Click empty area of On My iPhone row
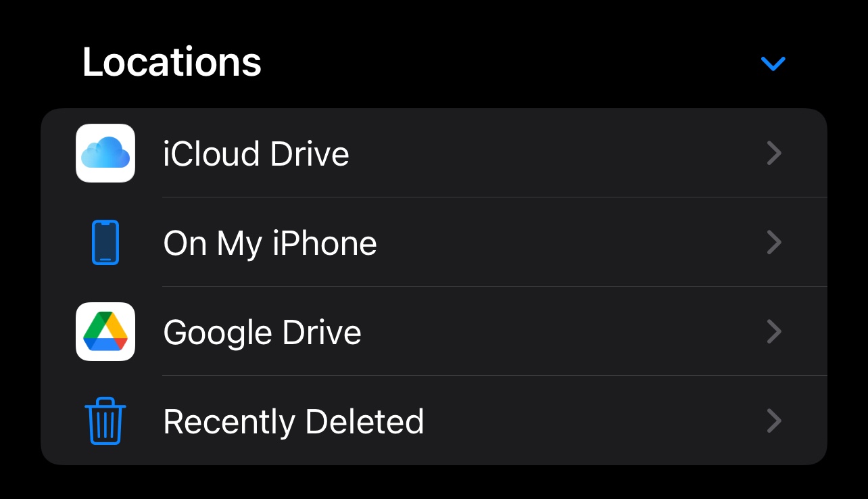The height and width of the screenshot is (499, 868). coord(568,243)
